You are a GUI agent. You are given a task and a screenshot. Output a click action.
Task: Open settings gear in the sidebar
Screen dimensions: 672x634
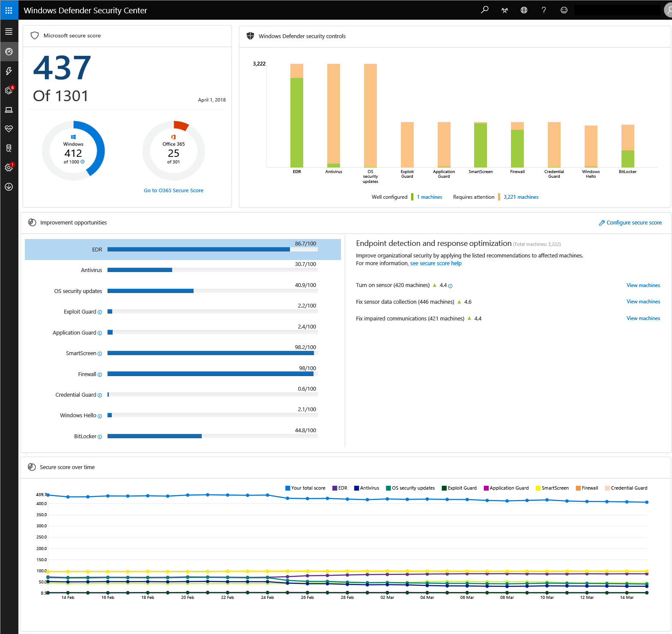tap(9, 167)
